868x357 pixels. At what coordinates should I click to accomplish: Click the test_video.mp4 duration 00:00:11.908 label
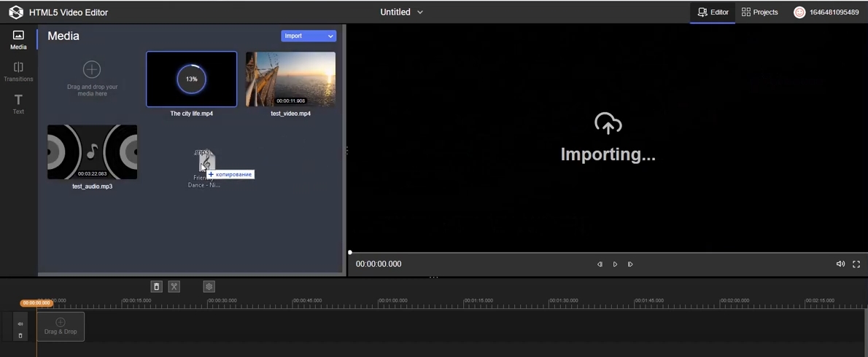291,101
